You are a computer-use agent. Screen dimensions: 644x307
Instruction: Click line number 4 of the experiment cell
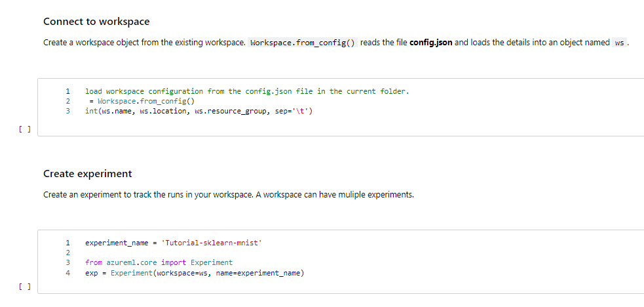[67, 272]
